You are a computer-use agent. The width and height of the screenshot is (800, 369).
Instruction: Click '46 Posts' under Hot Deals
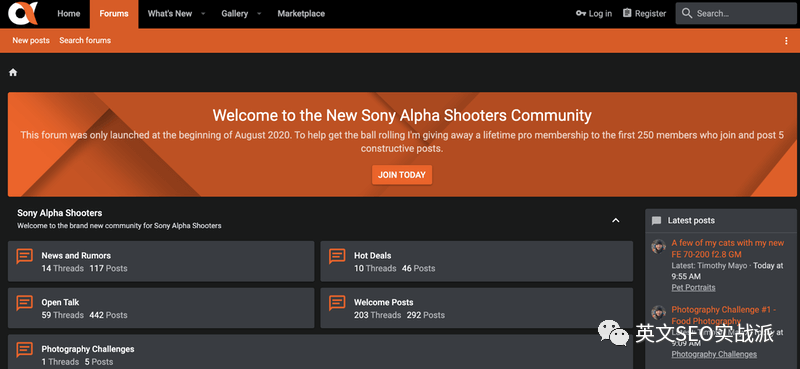(x=419, y=268)
